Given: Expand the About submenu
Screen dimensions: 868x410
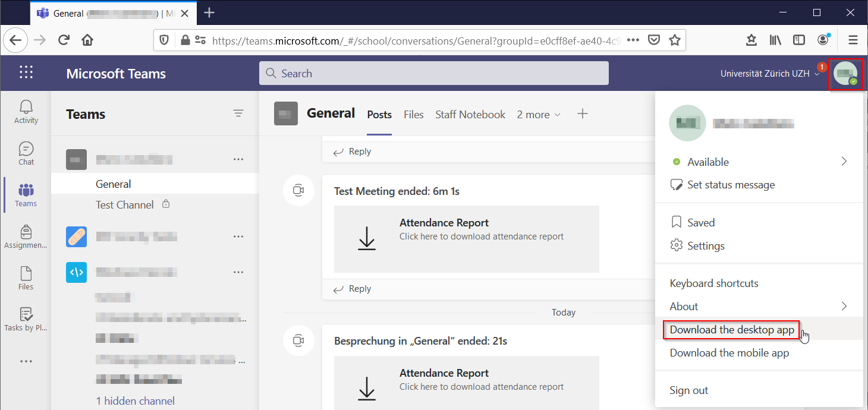Looking at the screenshot, I should pyautogui.click(x=844, y=306).
